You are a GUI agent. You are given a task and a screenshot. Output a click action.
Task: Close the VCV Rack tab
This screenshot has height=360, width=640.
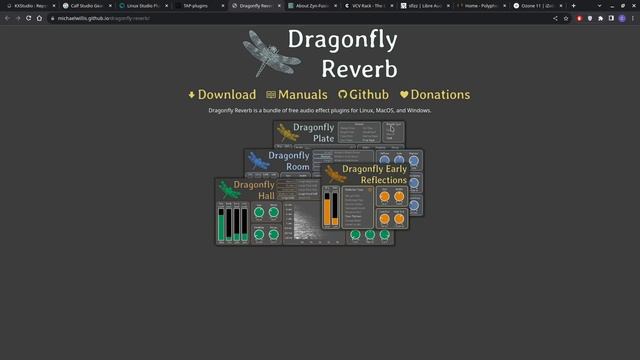point(391,6)
